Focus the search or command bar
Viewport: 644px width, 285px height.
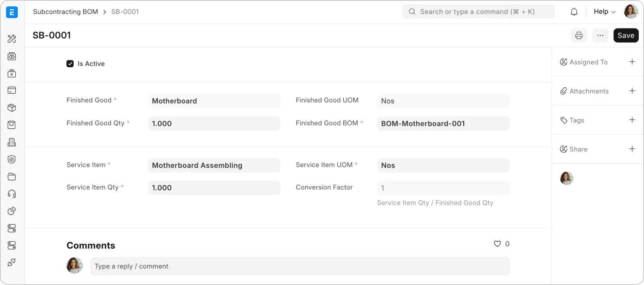pyautogui.click(x=478, y=12)
